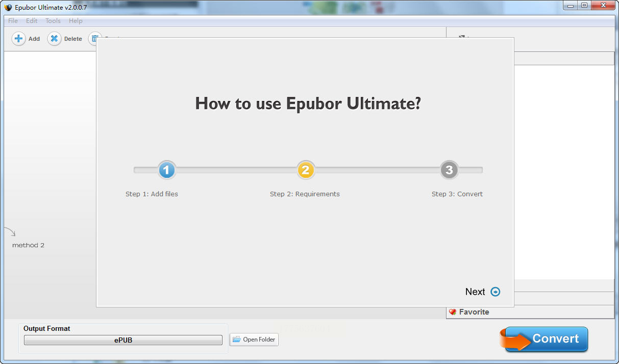Click the Delete button label
The width and height of the screenshot is (619, 364).
[73, 39]
